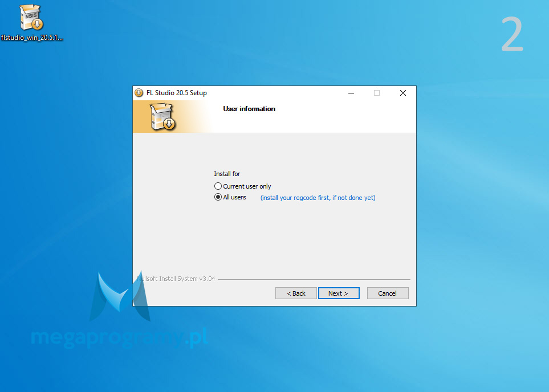Cancel the FL Studio setup
The width and height of the screenshot is (549, 392).
388,293
